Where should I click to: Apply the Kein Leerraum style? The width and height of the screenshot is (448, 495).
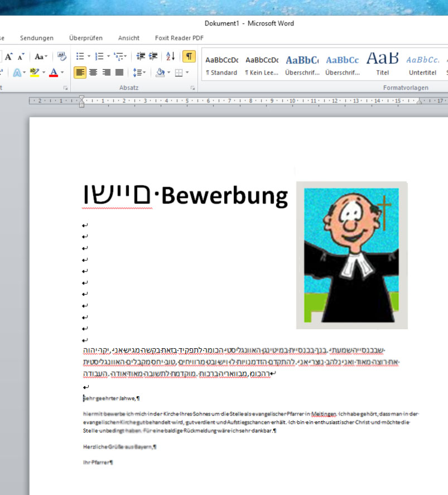pos(262,66)
